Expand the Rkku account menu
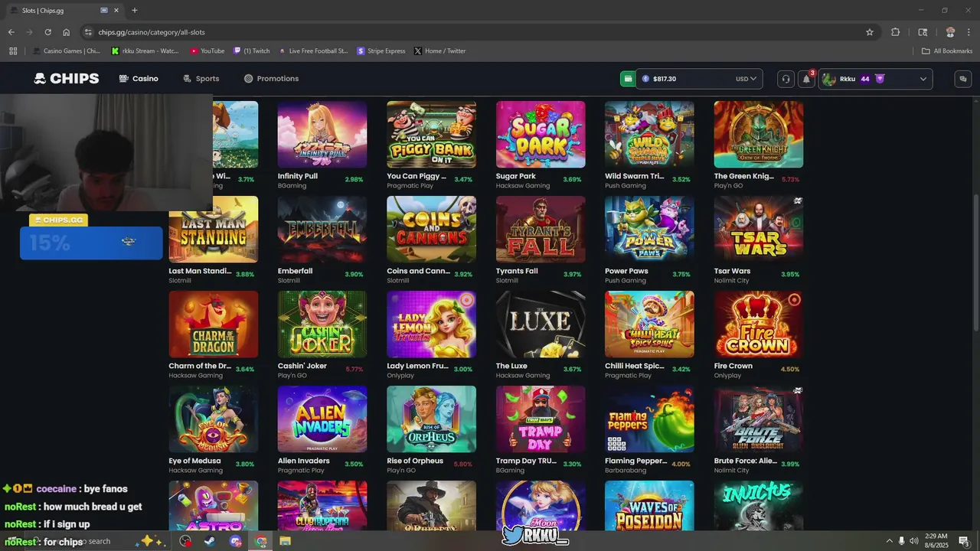The image size is (980, 551). (x=876, y=79)
